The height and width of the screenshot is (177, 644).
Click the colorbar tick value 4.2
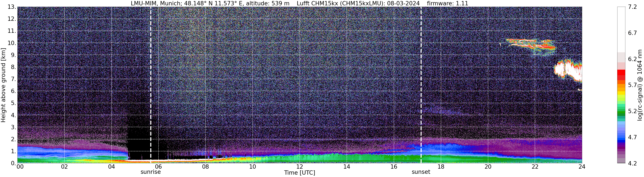632,163
